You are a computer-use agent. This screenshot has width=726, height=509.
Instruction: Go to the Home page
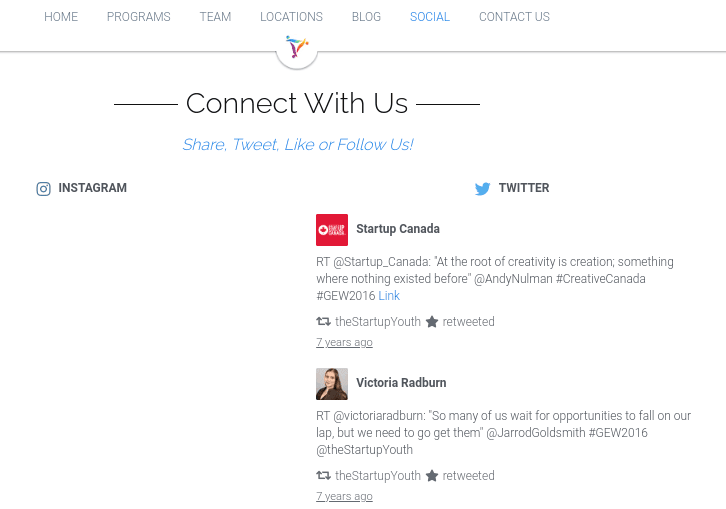(x=61, y=17)
